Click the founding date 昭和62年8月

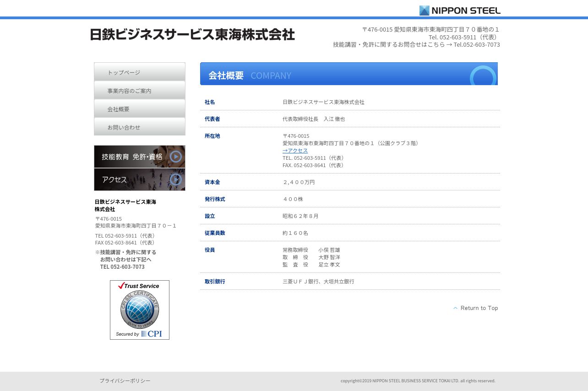[x=300, y=216]
